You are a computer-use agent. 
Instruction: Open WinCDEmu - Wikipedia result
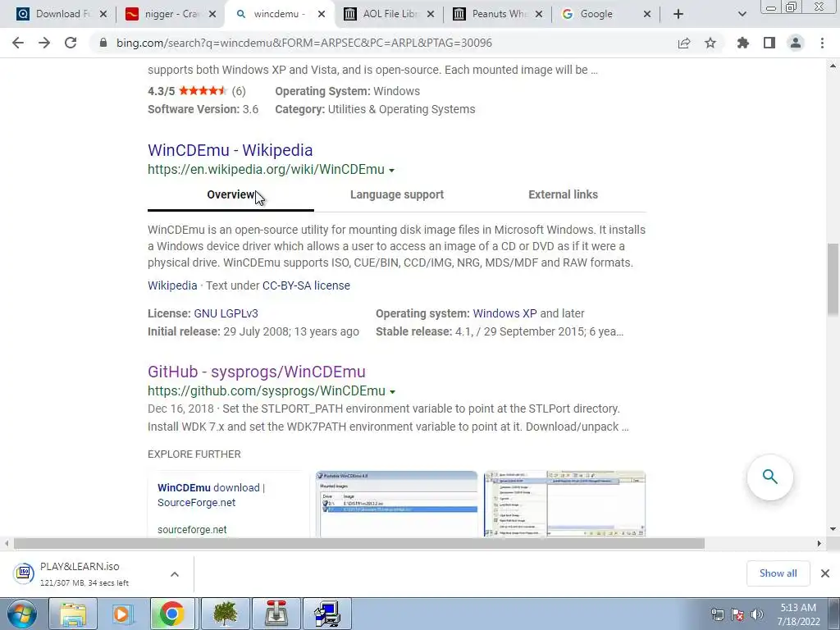coord(231,150)
